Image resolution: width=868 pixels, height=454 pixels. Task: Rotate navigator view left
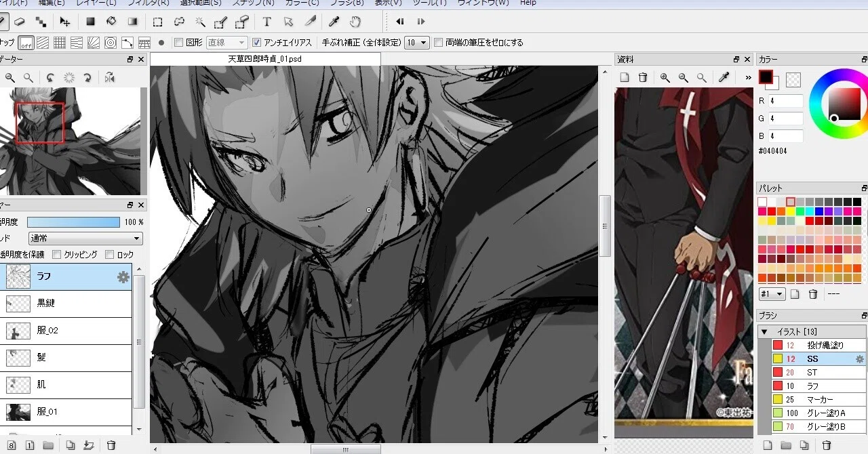pos(50,78)
